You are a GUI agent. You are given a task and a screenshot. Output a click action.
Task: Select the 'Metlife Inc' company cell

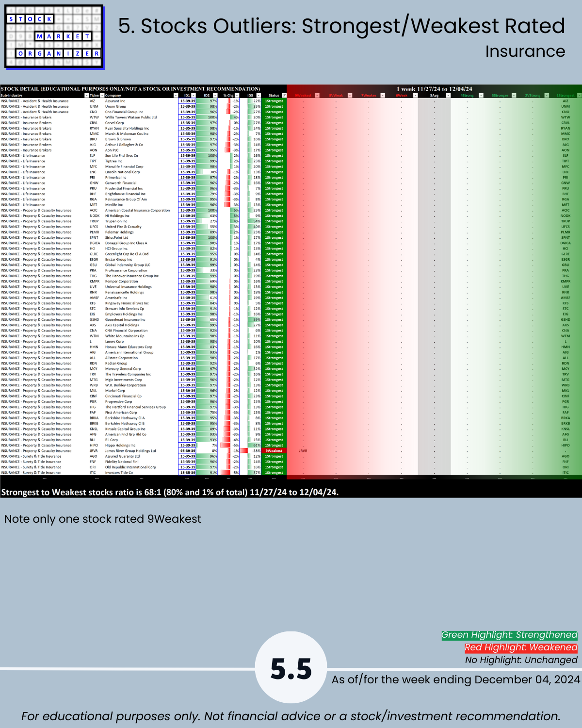(x=114, y=205)
